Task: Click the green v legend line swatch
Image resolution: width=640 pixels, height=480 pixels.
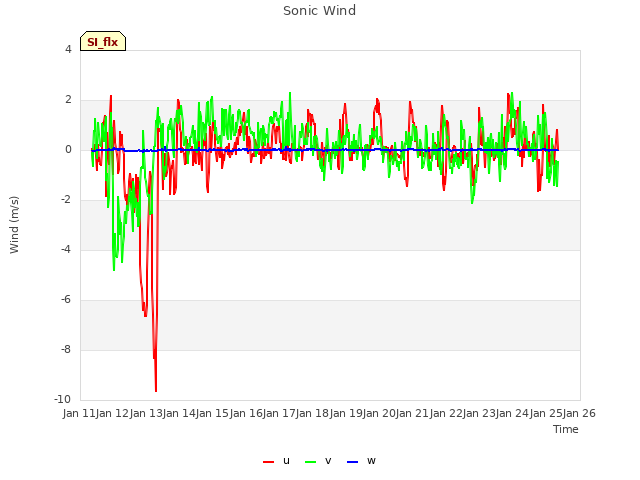Action: coord(311,462)
